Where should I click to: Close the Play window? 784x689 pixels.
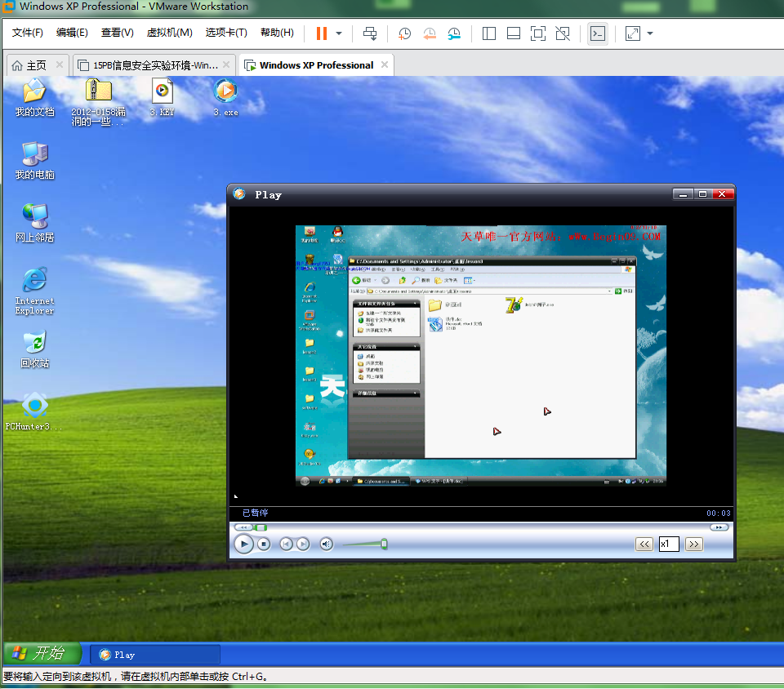(723, 193)
